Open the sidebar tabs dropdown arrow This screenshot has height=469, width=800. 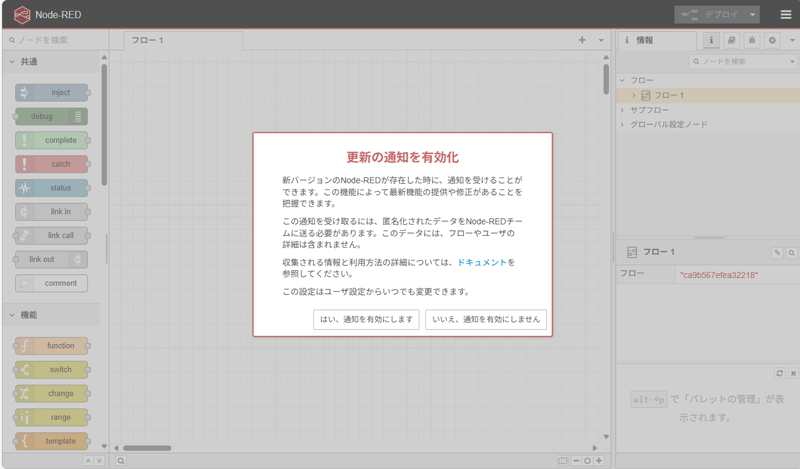(x=792, y=40)
